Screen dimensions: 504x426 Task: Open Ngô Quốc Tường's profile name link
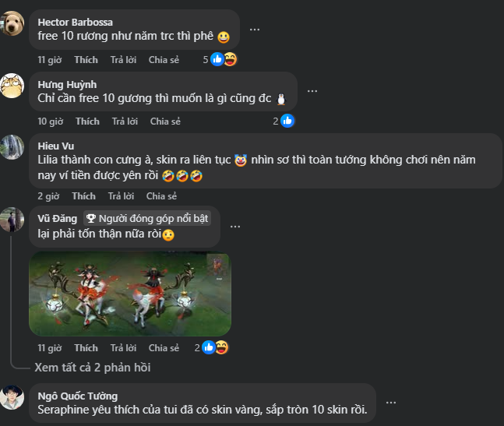[x=78, y=396]
